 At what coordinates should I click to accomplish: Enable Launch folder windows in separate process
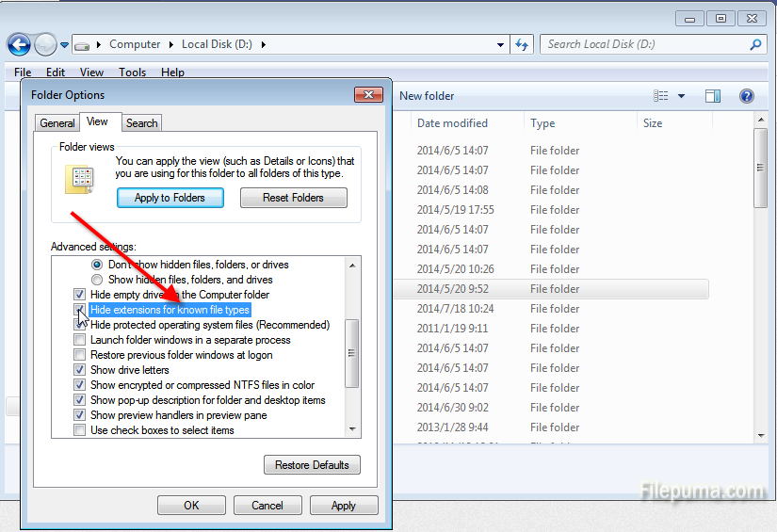(x=80, y=340)
